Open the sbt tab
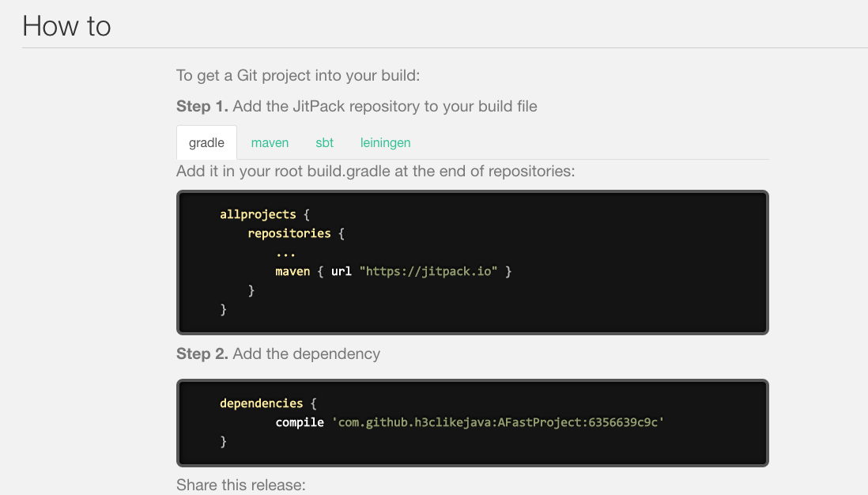 coord(324,143)
